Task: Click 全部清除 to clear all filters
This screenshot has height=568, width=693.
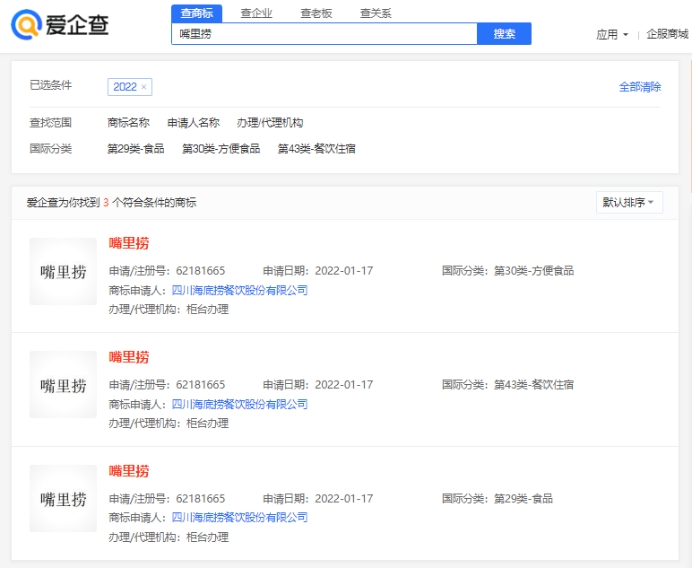Action: point(640,87)
